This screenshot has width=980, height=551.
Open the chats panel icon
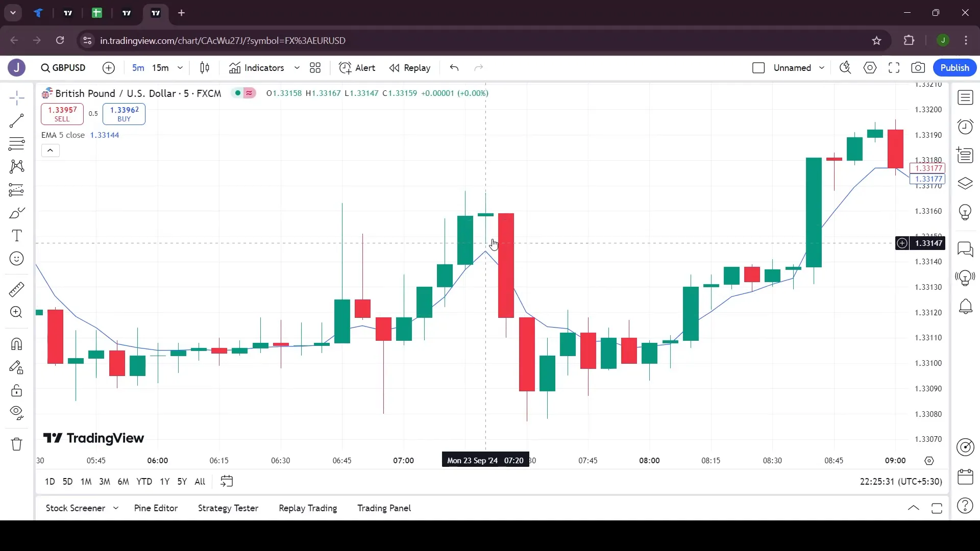point(965,249)
